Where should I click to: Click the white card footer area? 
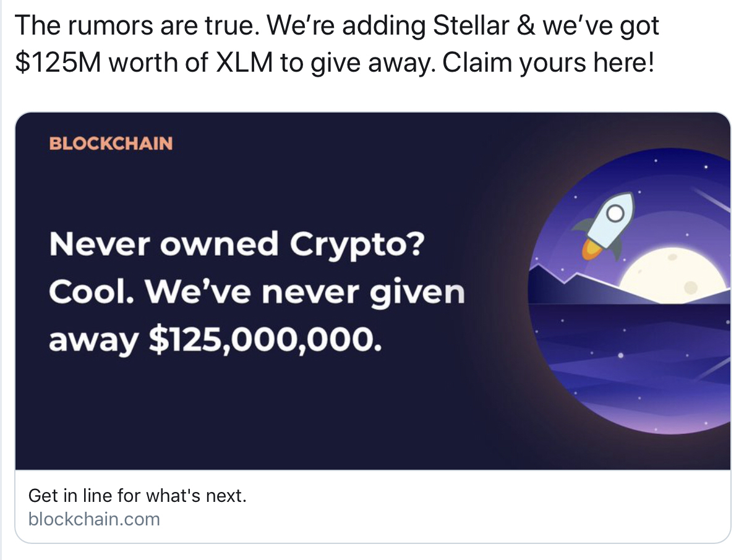(x=433, y=507)
